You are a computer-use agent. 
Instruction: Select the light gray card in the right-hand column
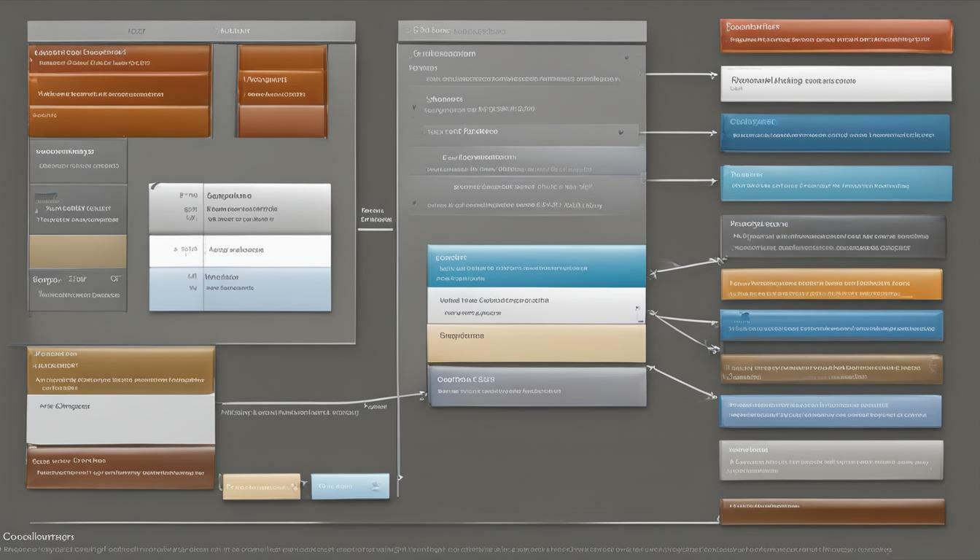[x=831, y=460]
